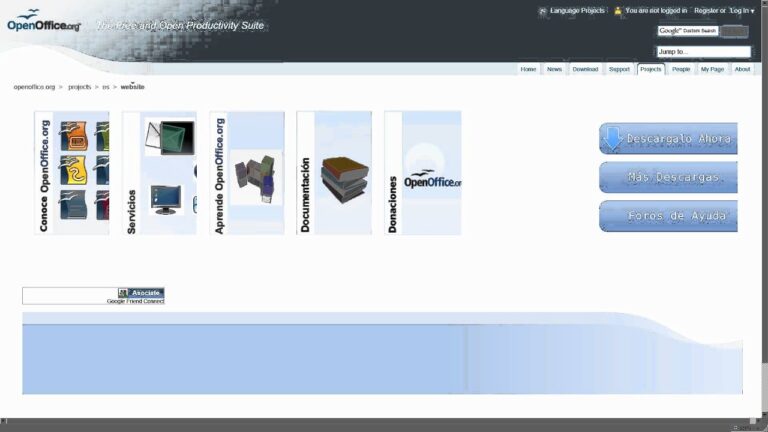Open the Download tab
This screenshot has height=432, width=768.
[x=585, y=70]
